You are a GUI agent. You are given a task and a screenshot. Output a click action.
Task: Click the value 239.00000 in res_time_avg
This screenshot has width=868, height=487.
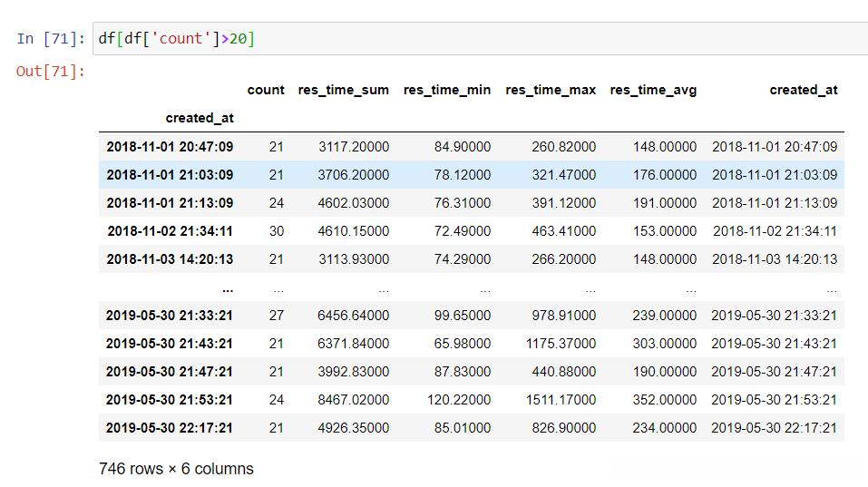[x=665, y=316]
